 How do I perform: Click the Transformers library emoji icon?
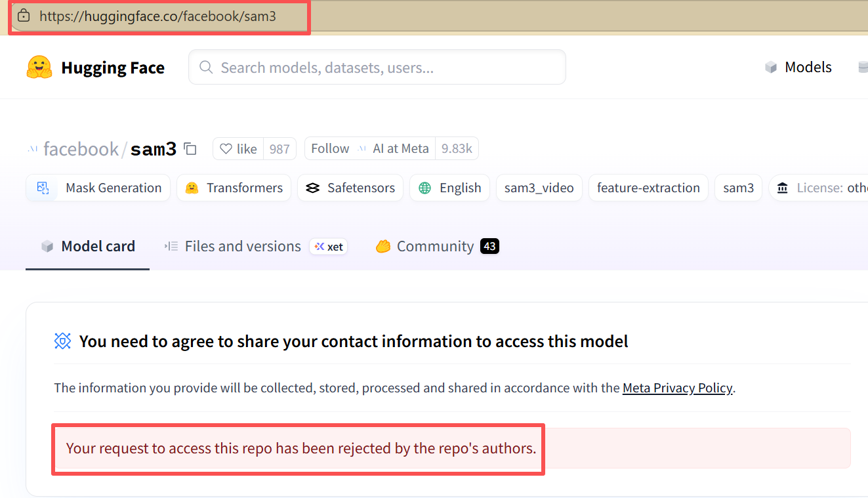[x=192, y=188]
